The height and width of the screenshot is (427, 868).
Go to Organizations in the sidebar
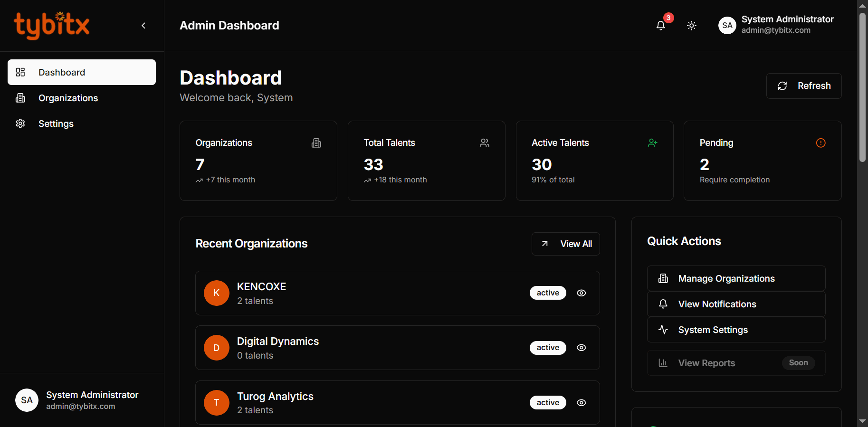click(x=82, y=98)
